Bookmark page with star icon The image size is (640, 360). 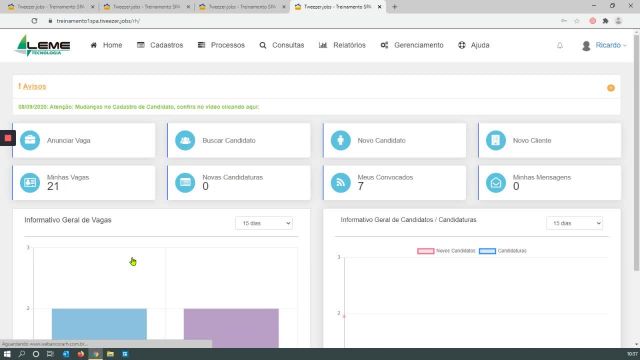tap(577, 21)
